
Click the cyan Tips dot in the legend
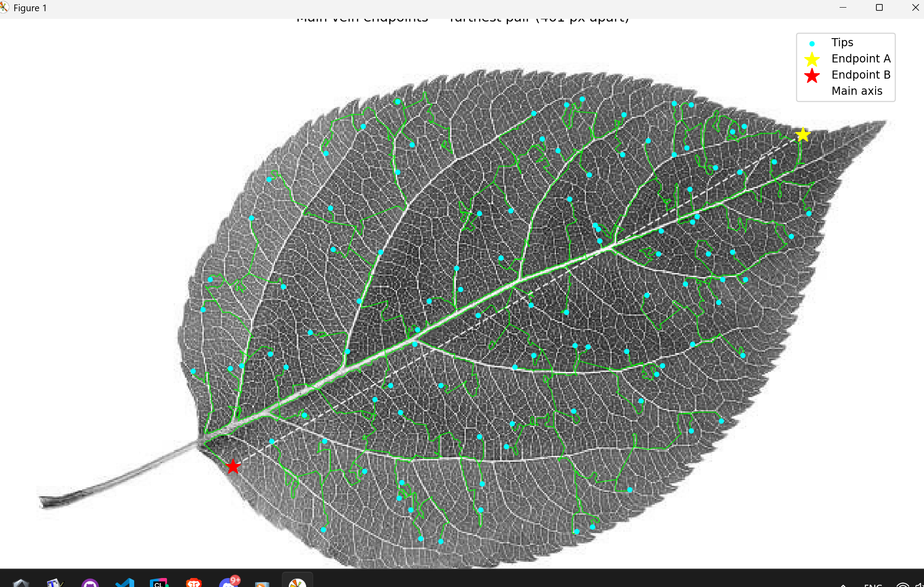(x=812, y=44)
